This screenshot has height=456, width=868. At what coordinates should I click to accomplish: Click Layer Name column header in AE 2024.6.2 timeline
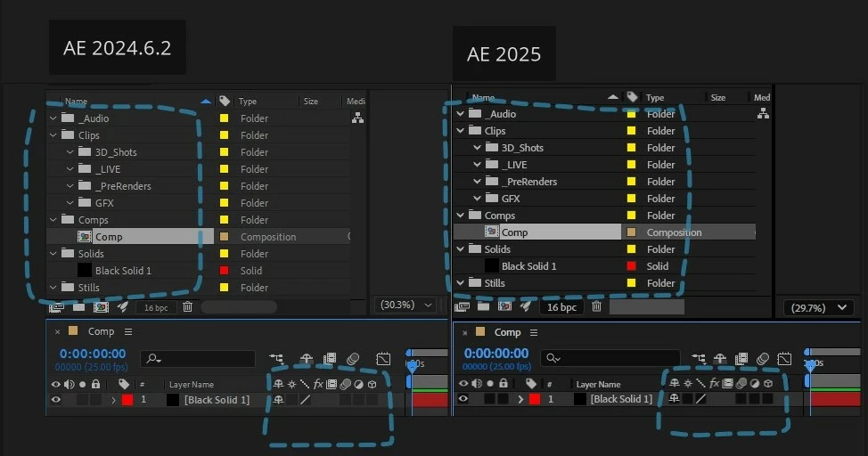(x=192, y=385)
